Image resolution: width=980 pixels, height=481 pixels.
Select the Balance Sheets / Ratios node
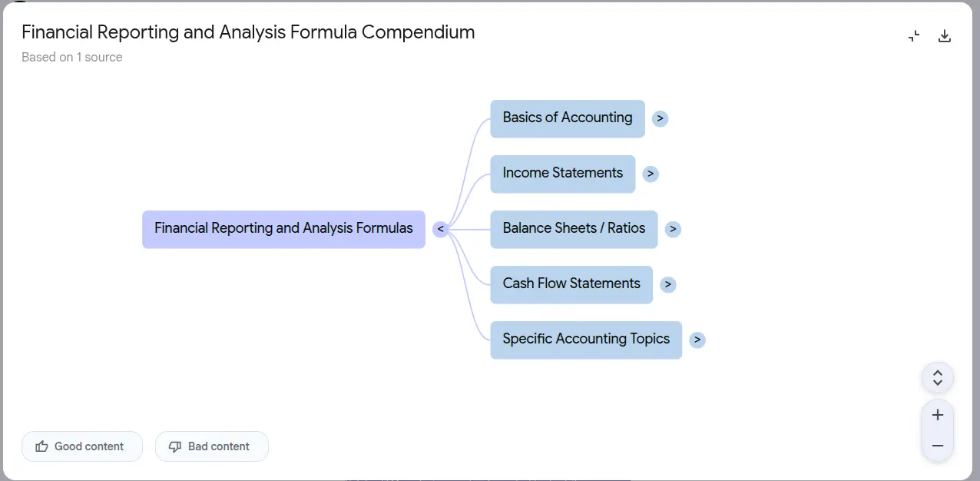(574, 229)
